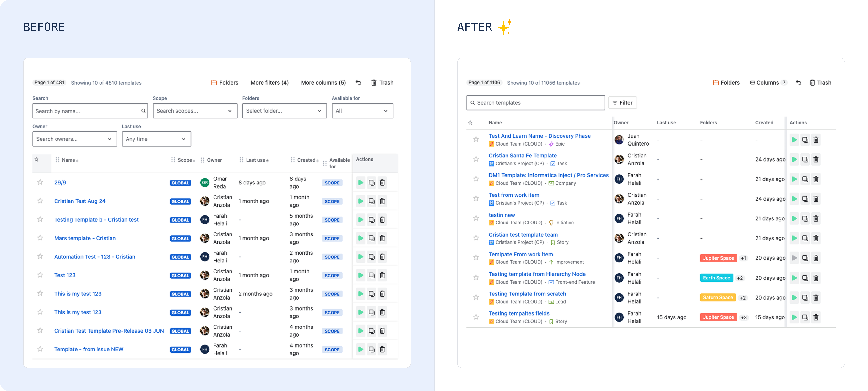Open 'More columns (5)'
Viewport: 868px width, 391px height.
click(323, 83)
